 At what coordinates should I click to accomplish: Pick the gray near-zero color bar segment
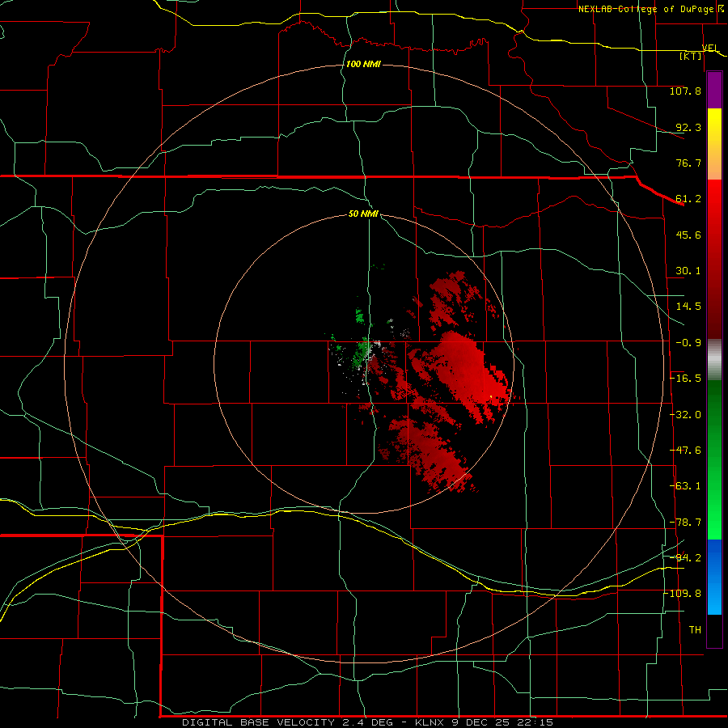point(714,360)
